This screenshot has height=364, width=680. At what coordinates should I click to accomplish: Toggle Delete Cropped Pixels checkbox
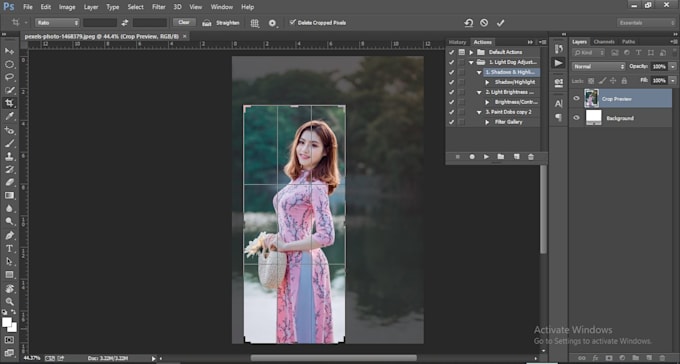click(x=293, y=22)
